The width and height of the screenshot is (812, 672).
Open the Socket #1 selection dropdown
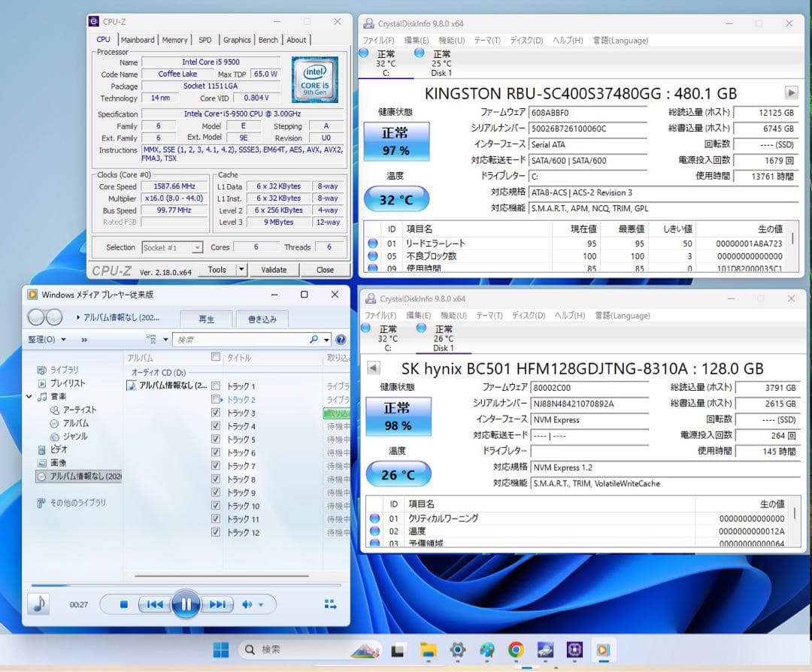point(172,247)
